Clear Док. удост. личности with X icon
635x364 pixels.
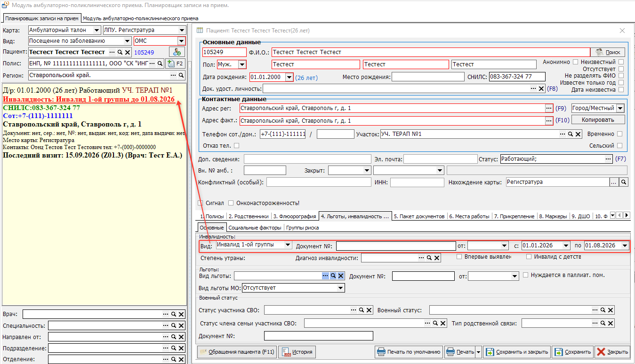(x=541, y=88)
